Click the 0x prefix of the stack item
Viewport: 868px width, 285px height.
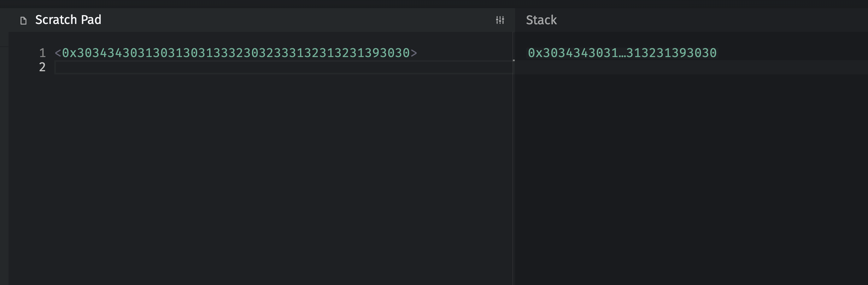(x=535, y=53)
